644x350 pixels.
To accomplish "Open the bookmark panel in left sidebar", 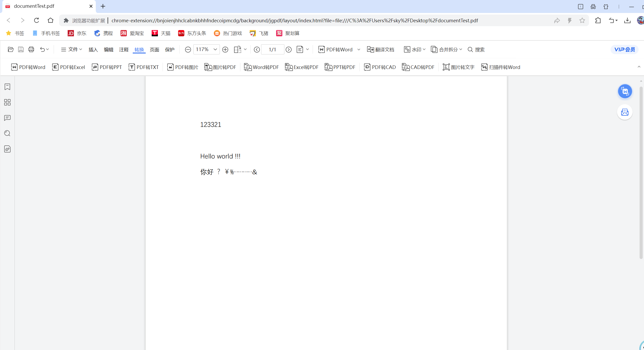I will click(8, 87).
